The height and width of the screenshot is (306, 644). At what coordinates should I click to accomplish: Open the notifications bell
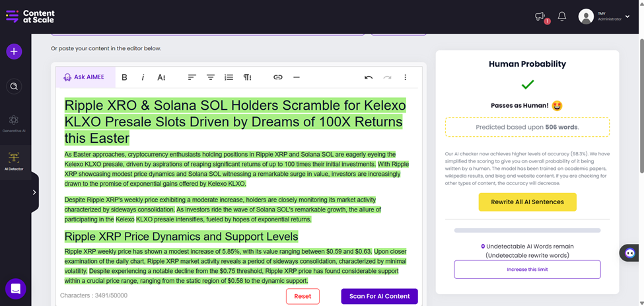[x=562, y=17]
